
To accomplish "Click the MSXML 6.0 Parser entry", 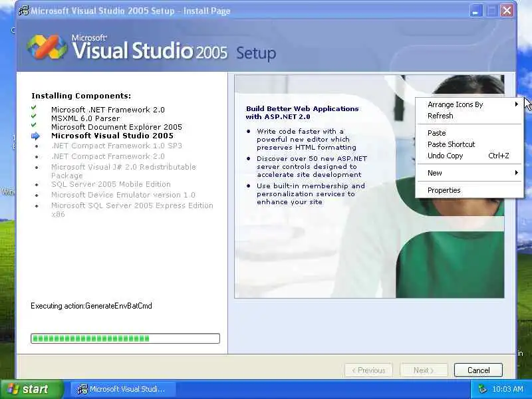I will (86, 118).
